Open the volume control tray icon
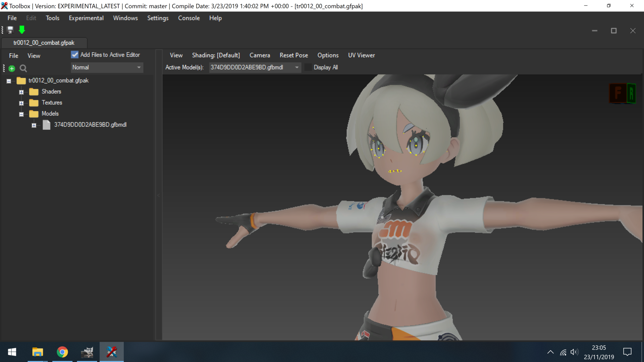Screen dimensions: 644x362 click(574, 352)
